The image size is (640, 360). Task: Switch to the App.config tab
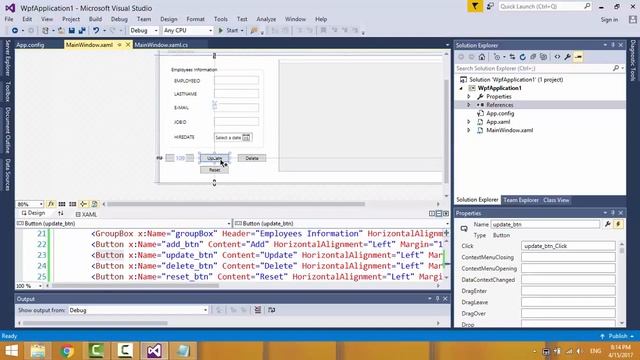click(x=30, y=45)
